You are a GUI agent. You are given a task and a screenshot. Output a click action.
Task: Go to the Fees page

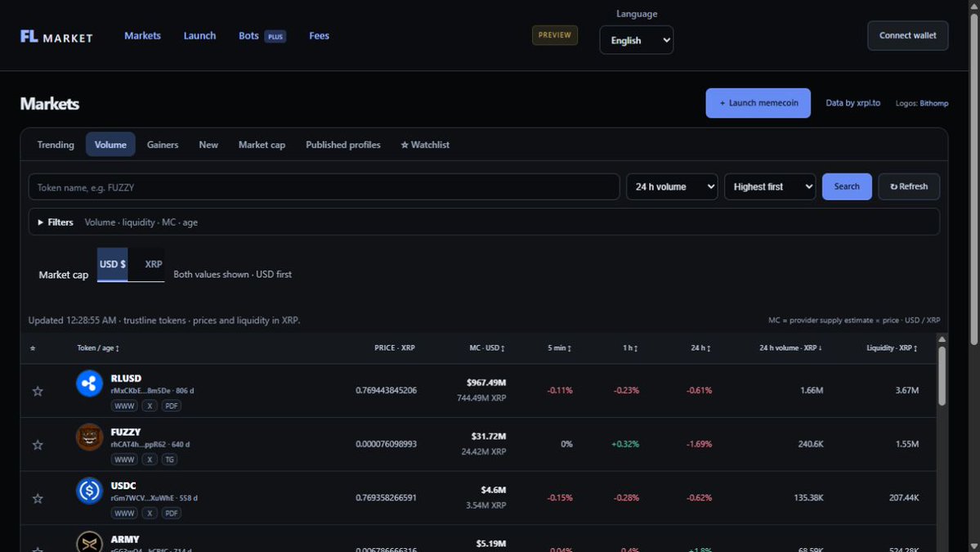319,36
